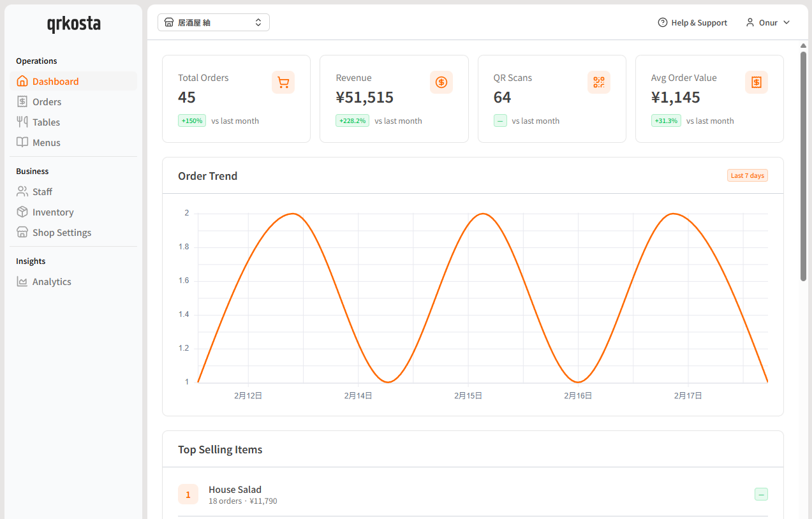Expand the Onur account menu chevron
This screenshot has width=812, height=519.
pos(786,22)
